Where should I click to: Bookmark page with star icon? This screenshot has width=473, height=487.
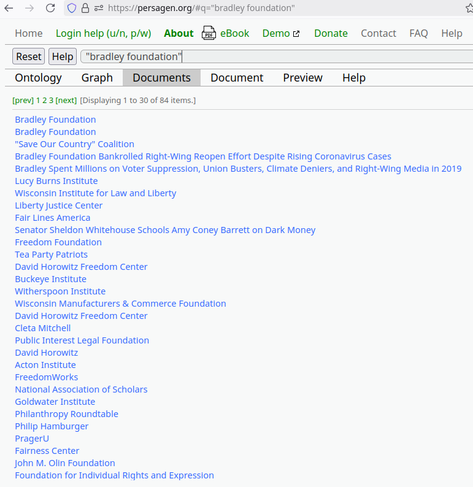[469, 8]
